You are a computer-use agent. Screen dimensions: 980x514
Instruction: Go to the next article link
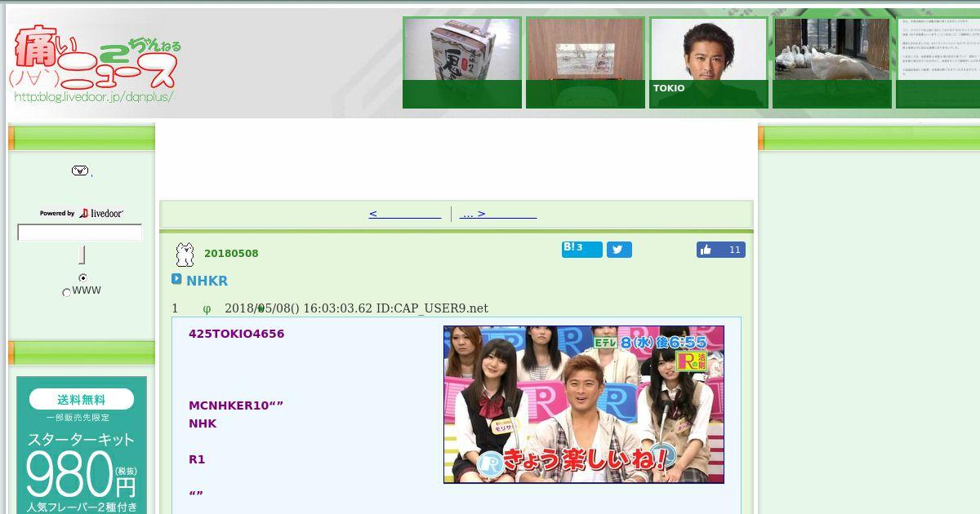[x=499, y=214]
